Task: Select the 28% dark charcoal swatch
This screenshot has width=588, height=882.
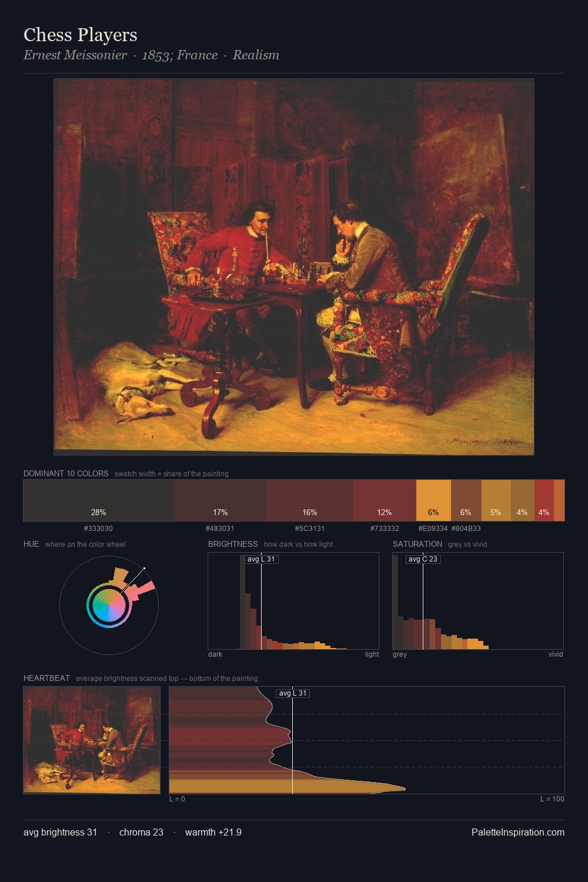Action: (x=99, y=500)
